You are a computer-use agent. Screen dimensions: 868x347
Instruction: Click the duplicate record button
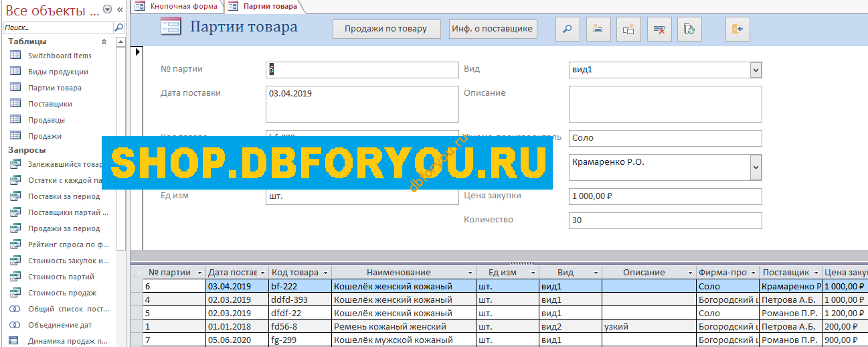click(x=628, y=29)
